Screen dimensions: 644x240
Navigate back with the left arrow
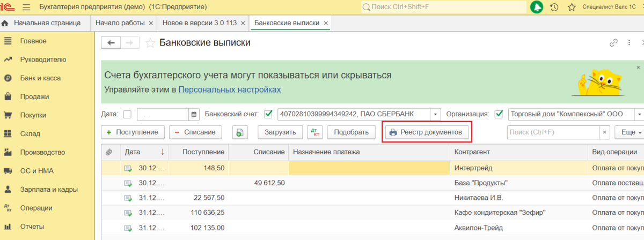(111, 43)
